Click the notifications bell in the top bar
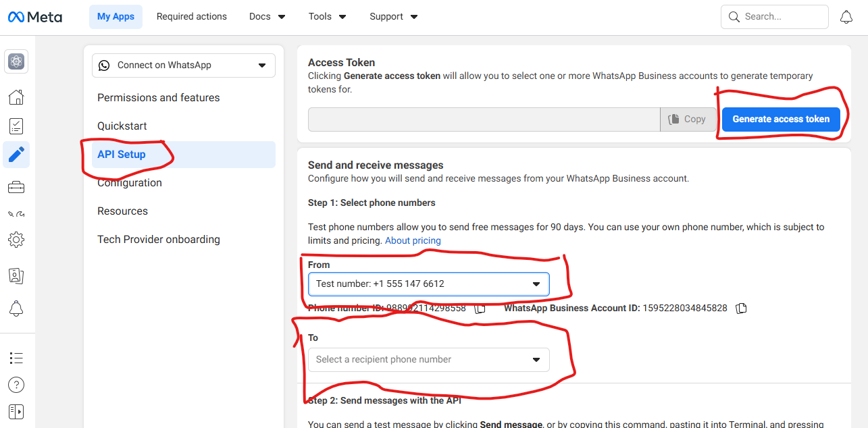This screenshot has width=868, height=428. click(846, 16)
